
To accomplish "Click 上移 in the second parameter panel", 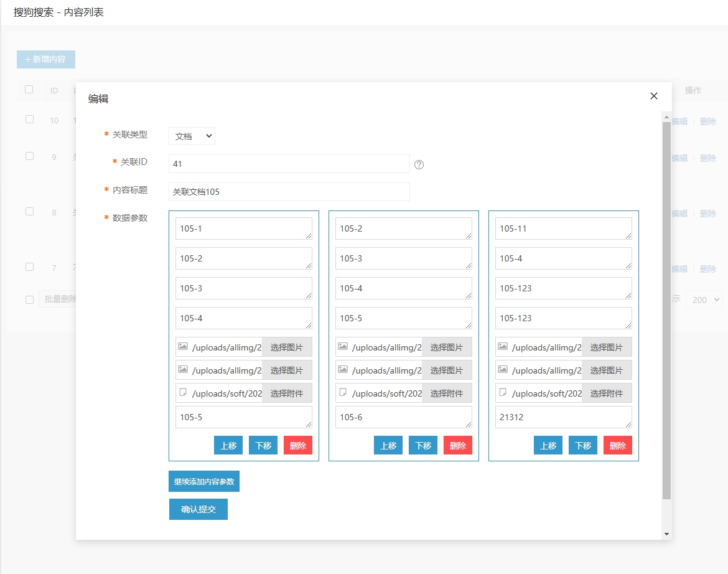I will point(388,445).
